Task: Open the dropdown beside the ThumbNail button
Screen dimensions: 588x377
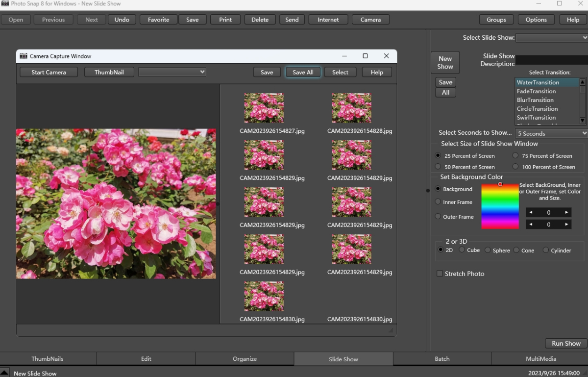Action: click(172, 72)
